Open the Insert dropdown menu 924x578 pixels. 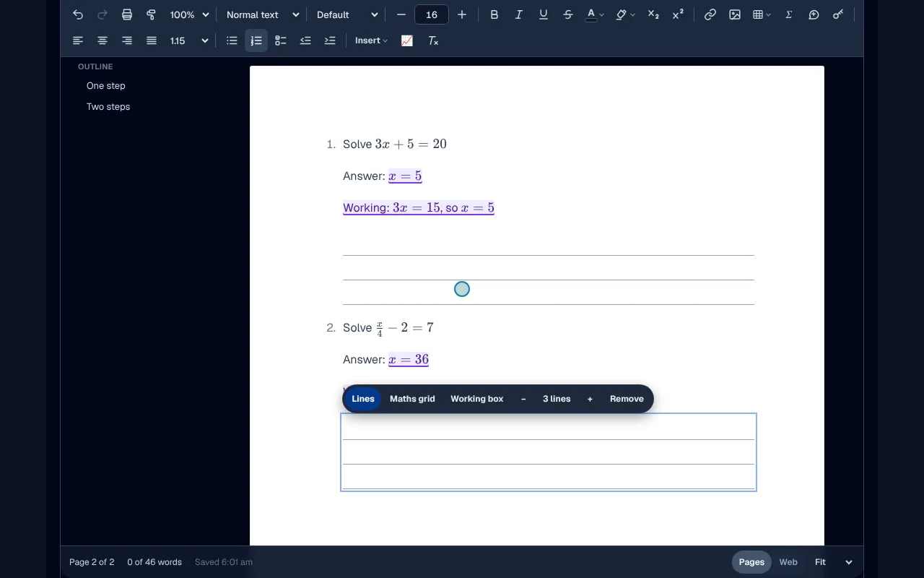371,40
